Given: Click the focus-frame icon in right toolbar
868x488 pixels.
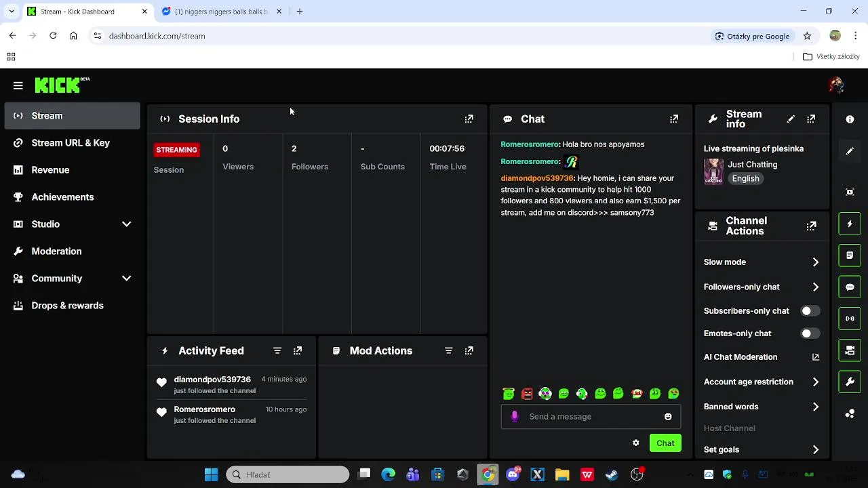Looking at the screenshot, I should point(850,192).
